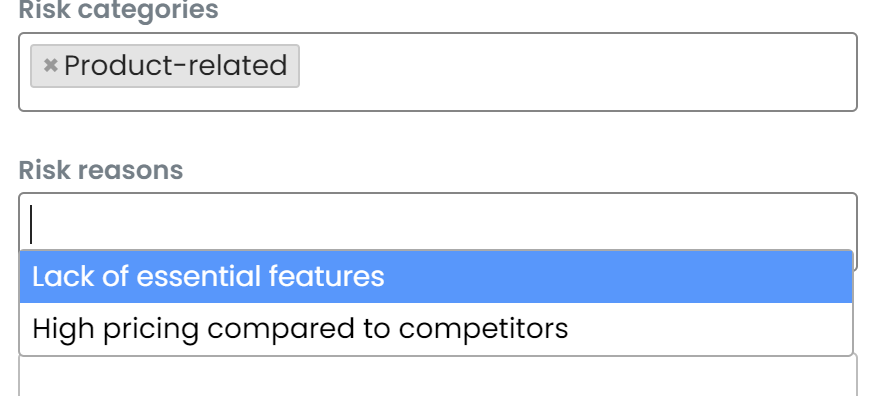Click the Product-related tag label text
The width and height of the screenshot is (876, 396).
pyautogui.click(x=175, y=66)
